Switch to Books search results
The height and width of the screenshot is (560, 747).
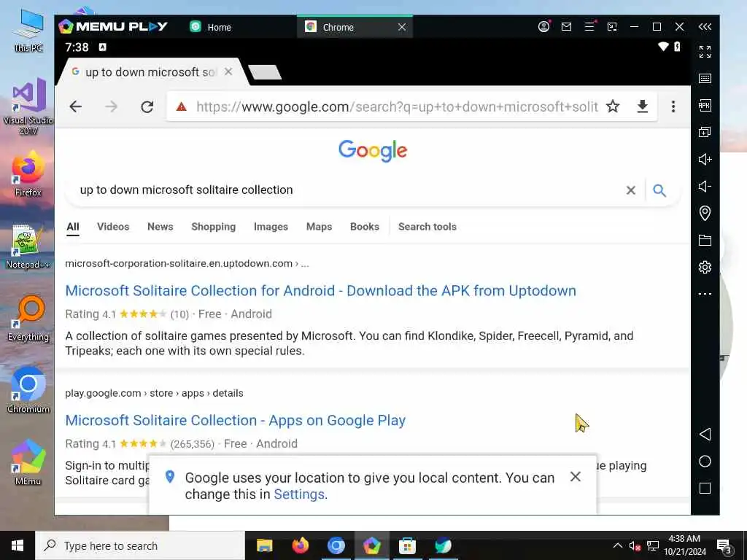[365, 227]
